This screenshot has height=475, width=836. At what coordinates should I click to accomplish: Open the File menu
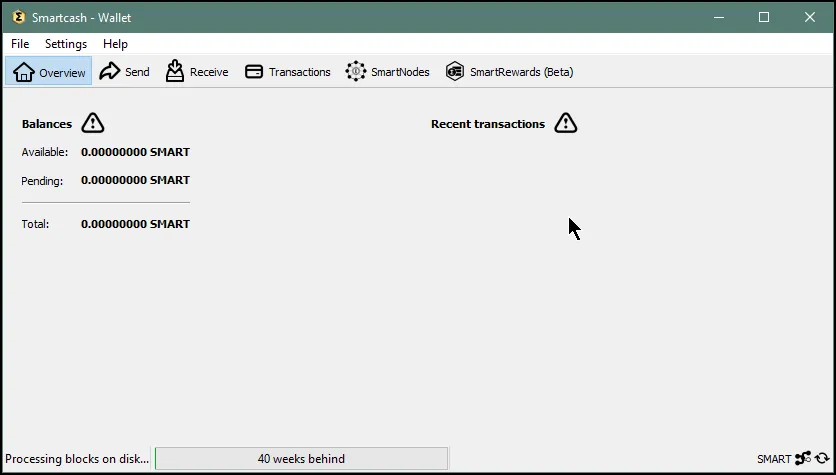pyautogui.click(x=20, y=44)
